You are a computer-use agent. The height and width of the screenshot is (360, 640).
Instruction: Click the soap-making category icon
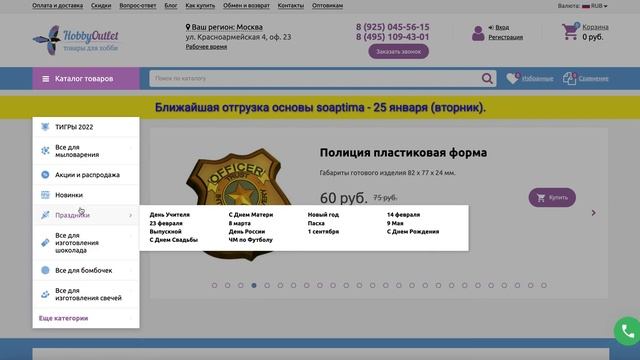[x=45, y=151]
